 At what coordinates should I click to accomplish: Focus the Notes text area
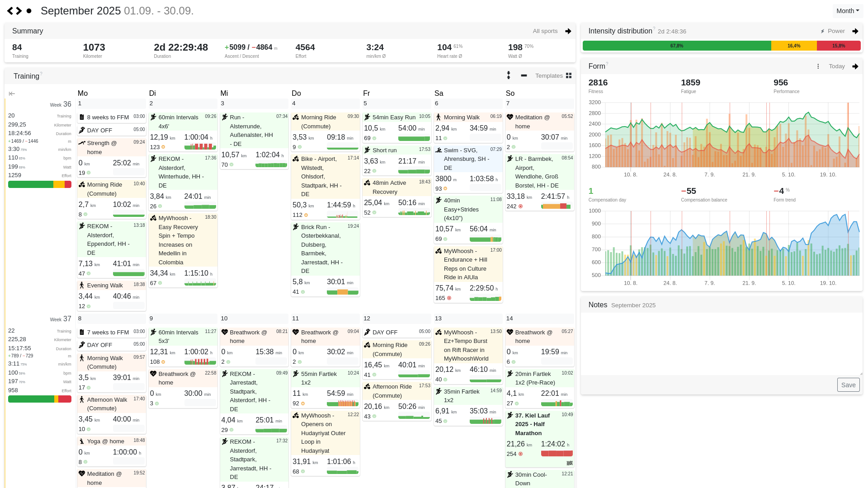[x=722, y=344]
